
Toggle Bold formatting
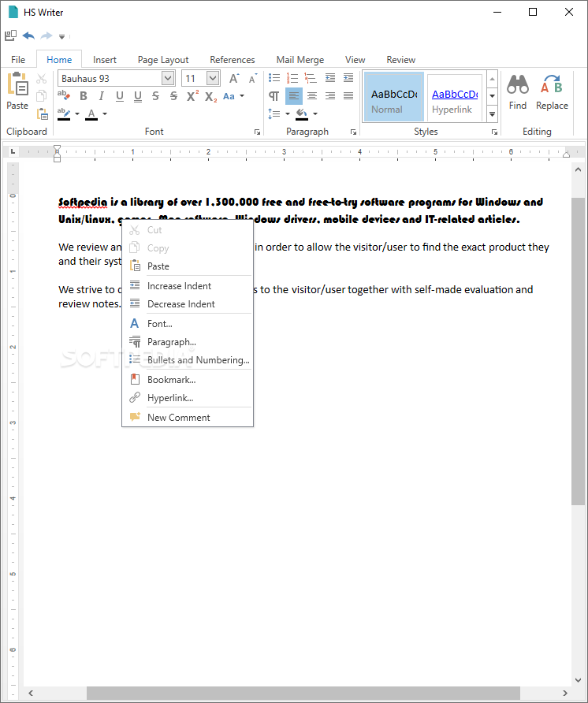84,96
